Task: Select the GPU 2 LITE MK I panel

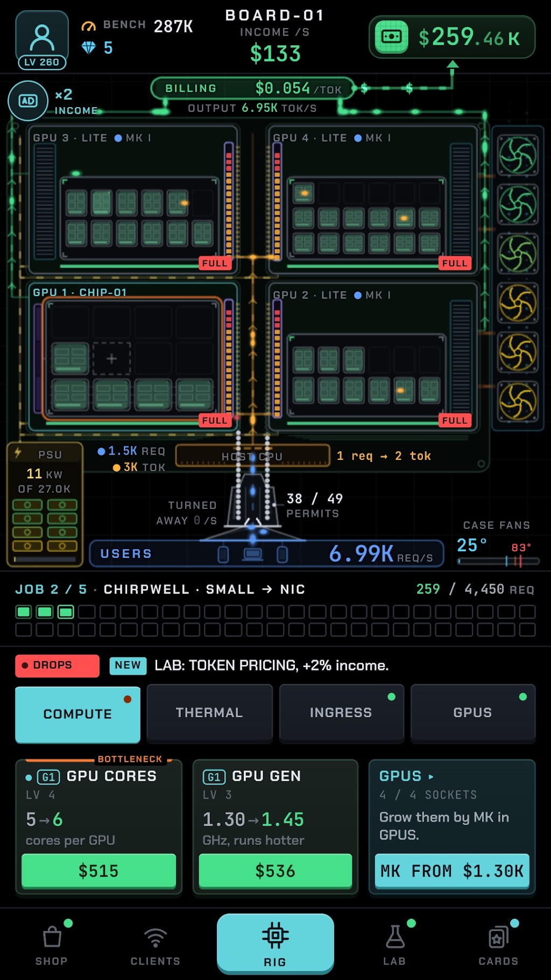Action: click(372, 356)
